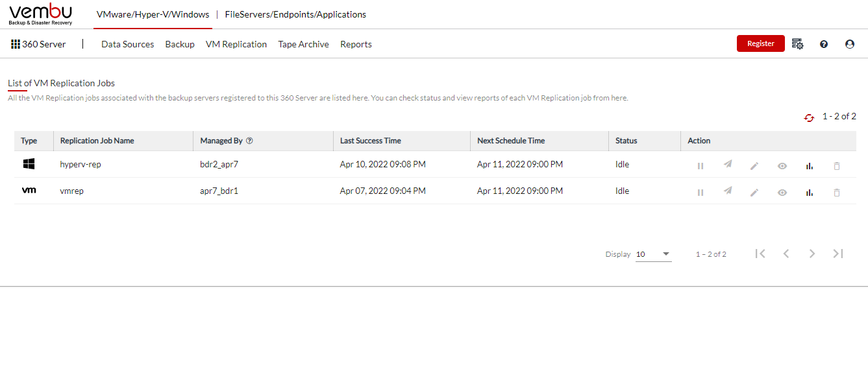View details of vmrep with the eye icon
868x369 pixels.
[x=782, y=192]
